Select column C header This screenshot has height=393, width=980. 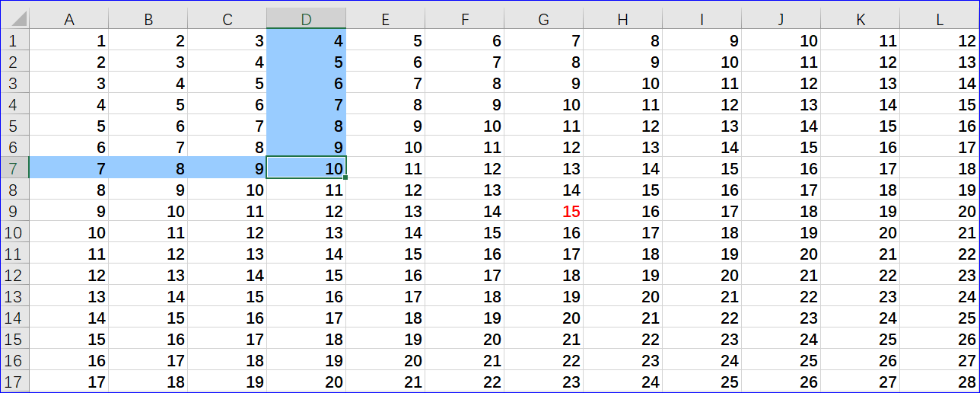pos(228,20)
